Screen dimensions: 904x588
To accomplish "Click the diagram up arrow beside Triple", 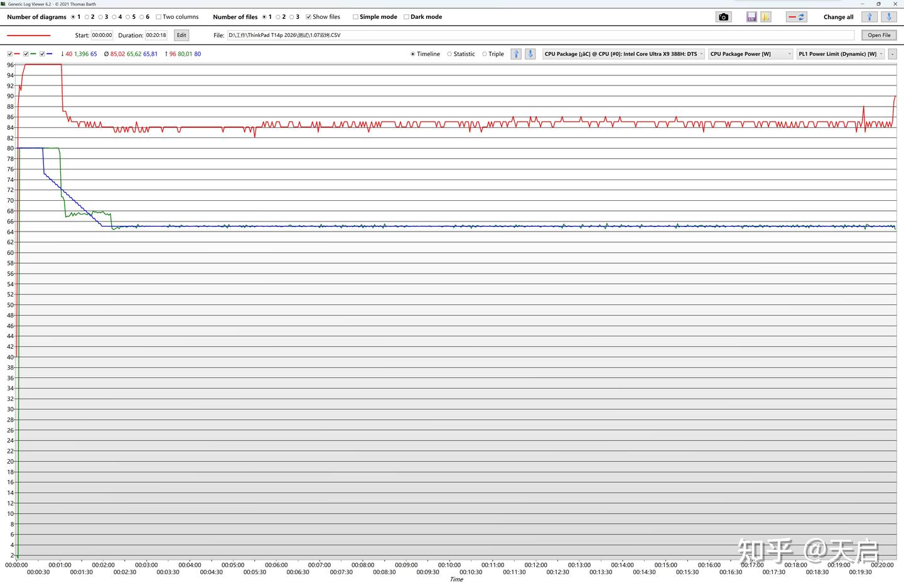I will tap(516, 54).
